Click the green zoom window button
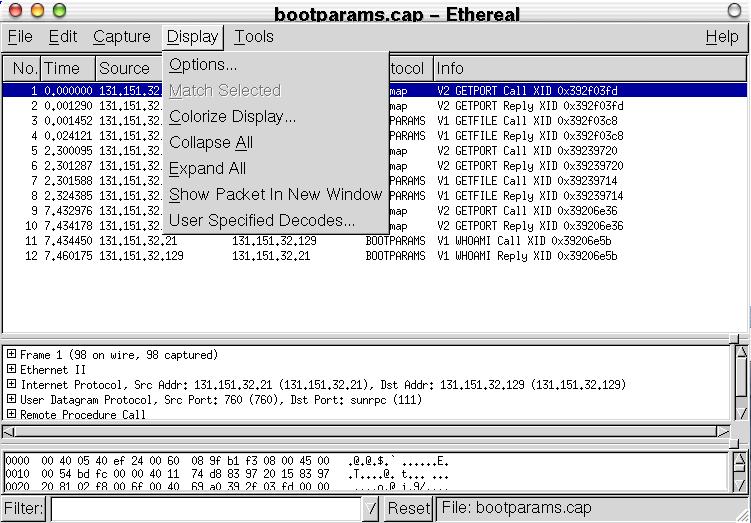The image size is (751, 523). coord(60,10)
